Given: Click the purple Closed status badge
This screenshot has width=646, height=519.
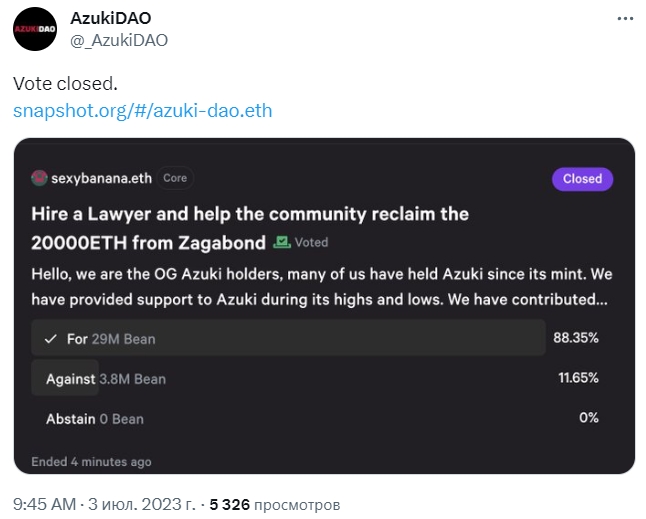Looking at the screenshot, I should [582, 179].
